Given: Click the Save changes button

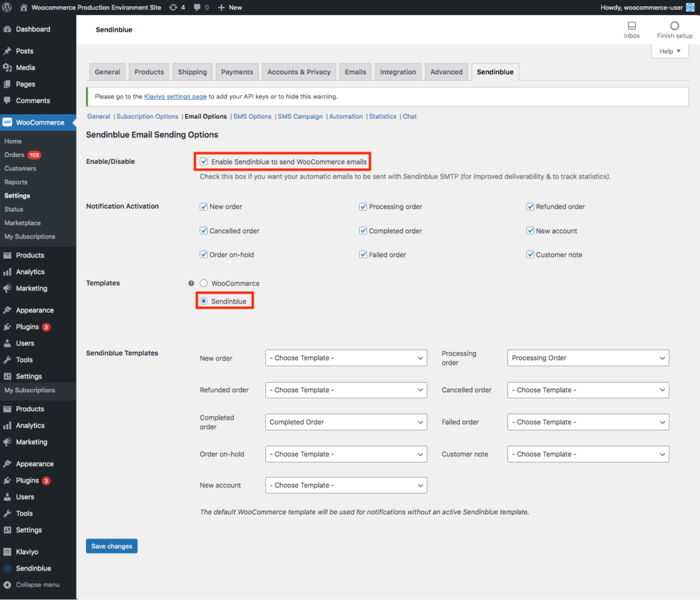Looking at the screenshot, I should point(111,546).
